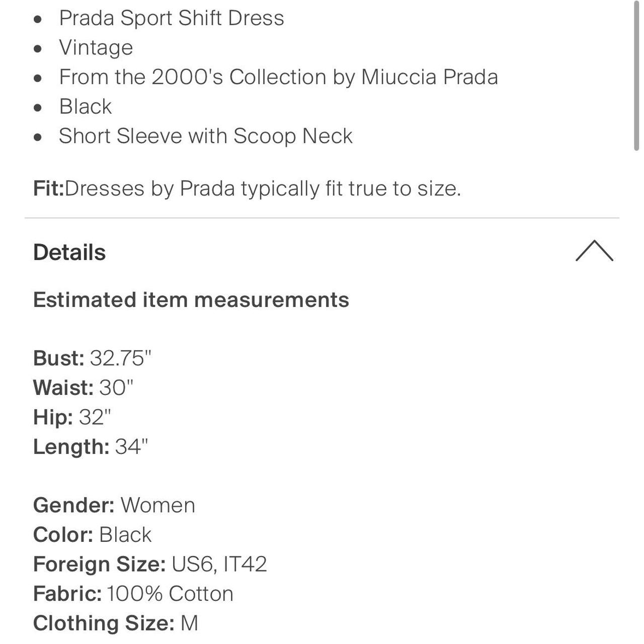Select the "Prada Sport Shift Dress" bullet

171,18
